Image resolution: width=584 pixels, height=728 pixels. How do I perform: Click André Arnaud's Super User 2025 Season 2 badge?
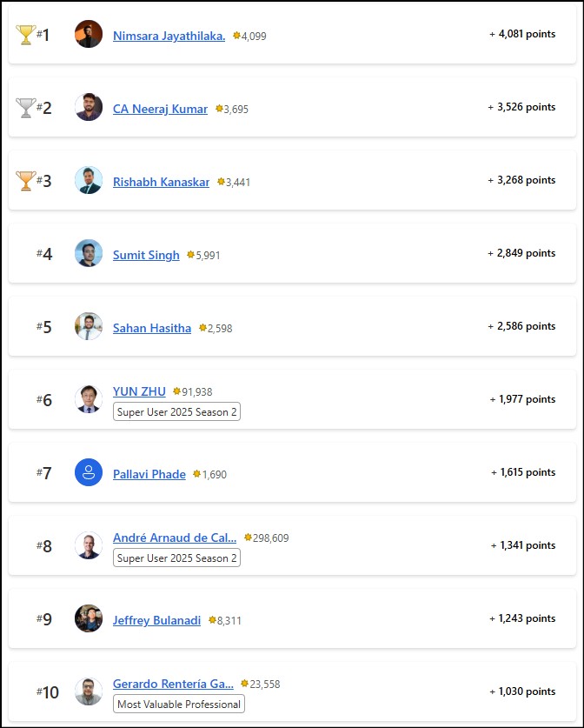point(177,558)
